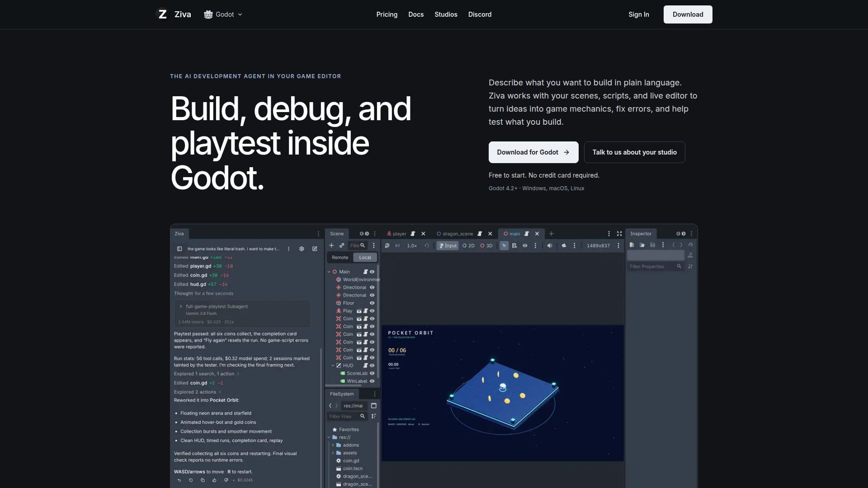This screenshot has height=488, width=868.
Task: Toggle visibility of the Main node
Action: [372, 272]
